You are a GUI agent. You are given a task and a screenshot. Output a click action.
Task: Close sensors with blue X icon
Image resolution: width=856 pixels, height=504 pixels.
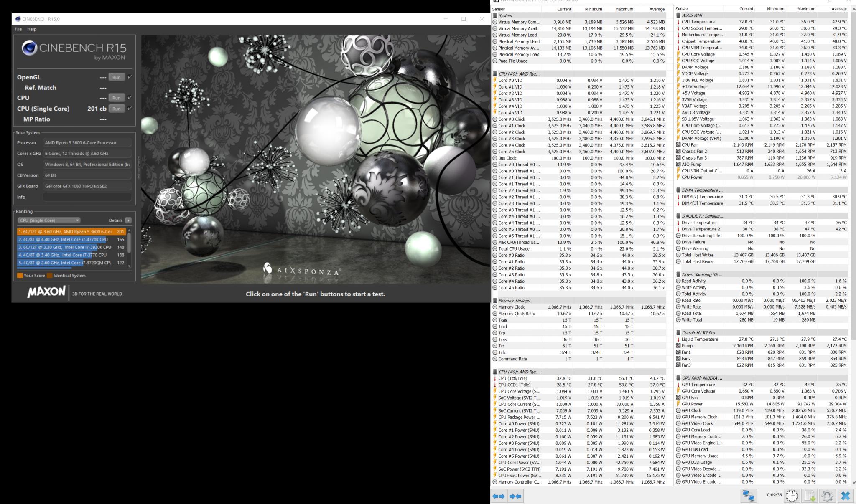pos(846,496)
